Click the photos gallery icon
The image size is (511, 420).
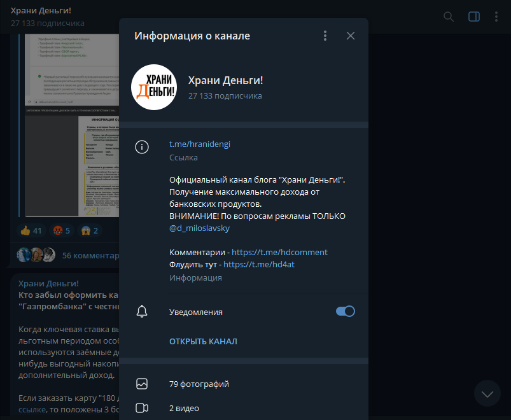point(142,384)
